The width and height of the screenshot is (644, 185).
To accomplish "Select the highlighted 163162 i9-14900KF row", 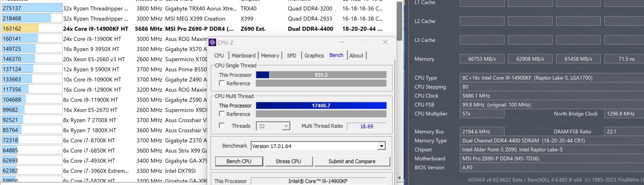I will point(193,29).
